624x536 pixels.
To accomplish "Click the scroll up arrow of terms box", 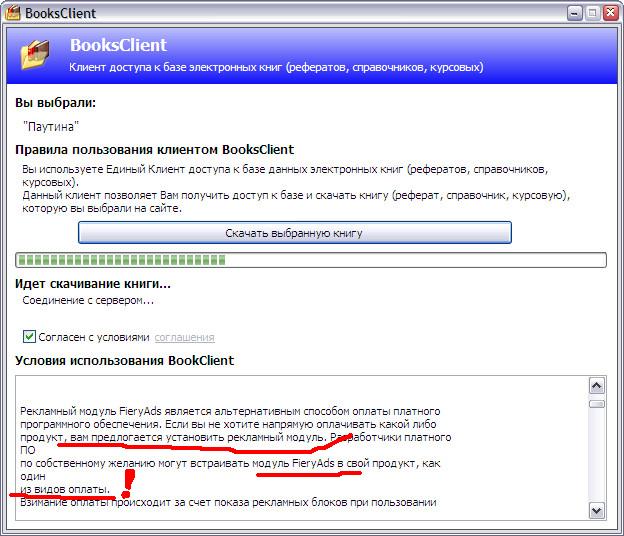I will pyautogui.click(x=597, y=386).
